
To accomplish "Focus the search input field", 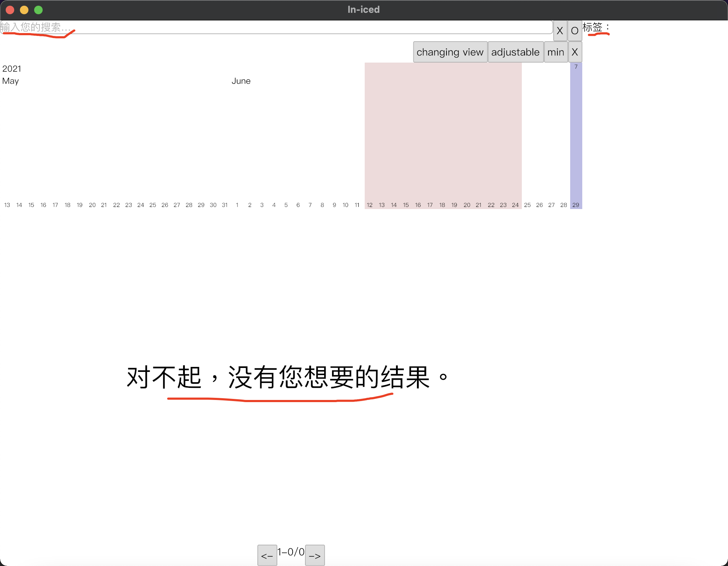I will 277,27.
